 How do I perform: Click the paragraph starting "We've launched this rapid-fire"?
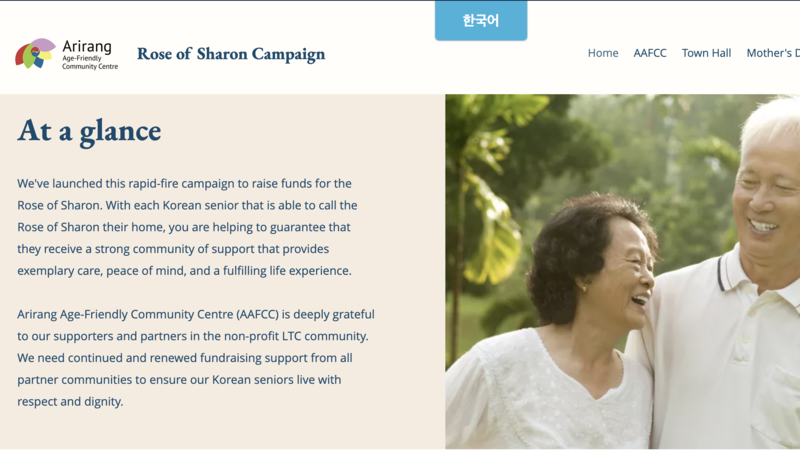click(x=186, y=227)
